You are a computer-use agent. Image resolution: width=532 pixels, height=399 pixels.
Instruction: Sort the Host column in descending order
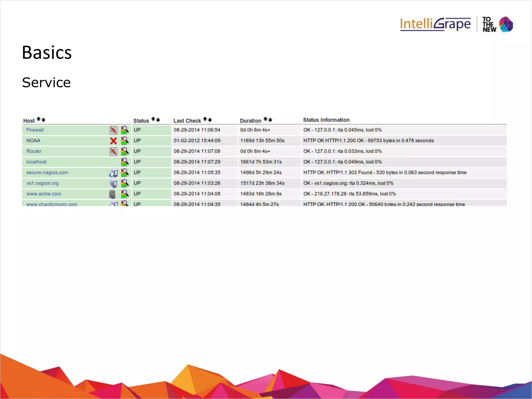click(x=43, y=120)
